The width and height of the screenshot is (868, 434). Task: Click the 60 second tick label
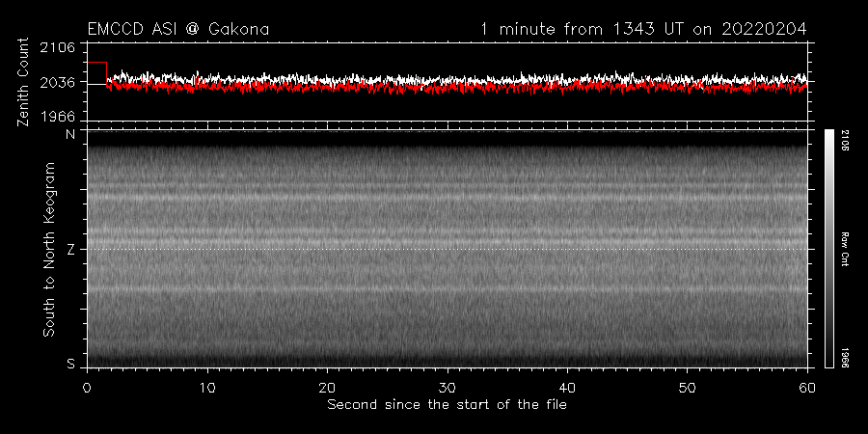(807, 387)
